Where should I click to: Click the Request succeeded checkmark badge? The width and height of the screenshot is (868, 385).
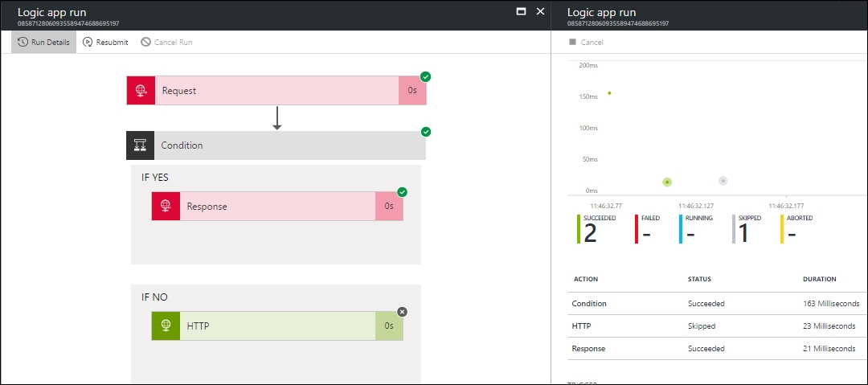[x=425, y=76]
